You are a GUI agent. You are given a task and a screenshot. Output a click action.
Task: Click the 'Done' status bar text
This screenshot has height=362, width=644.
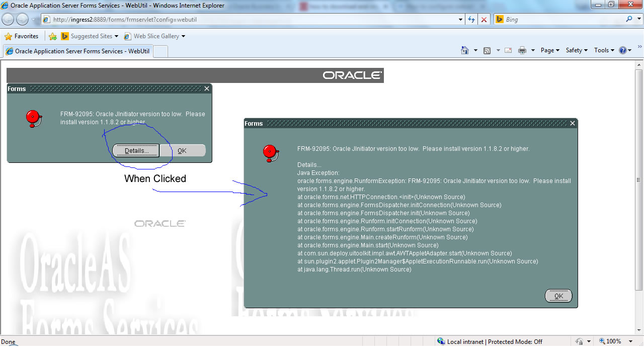[x=8, y=342]
